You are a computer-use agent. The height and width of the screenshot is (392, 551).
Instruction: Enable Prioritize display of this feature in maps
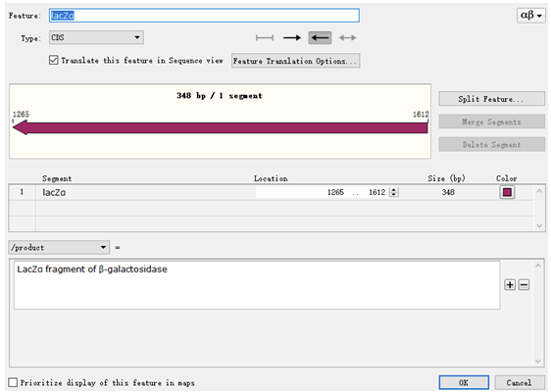[13, 382]
